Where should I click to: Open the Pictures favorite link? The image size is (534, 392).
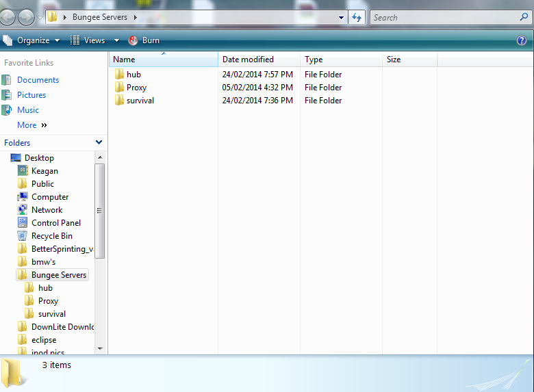(31, 95)
